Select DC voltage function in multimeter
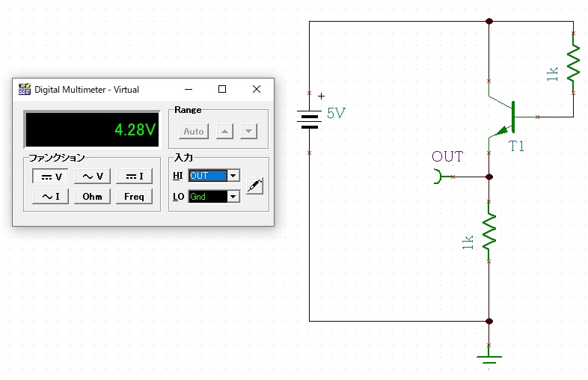Viewport: 588px width, 380px height. pos(51,177)
